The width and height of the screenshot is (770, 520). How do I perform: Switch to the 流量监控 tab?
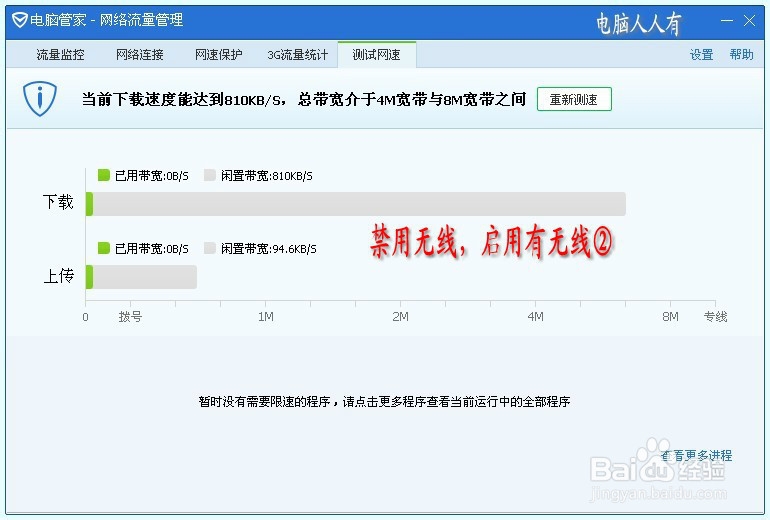click(60, 55)
